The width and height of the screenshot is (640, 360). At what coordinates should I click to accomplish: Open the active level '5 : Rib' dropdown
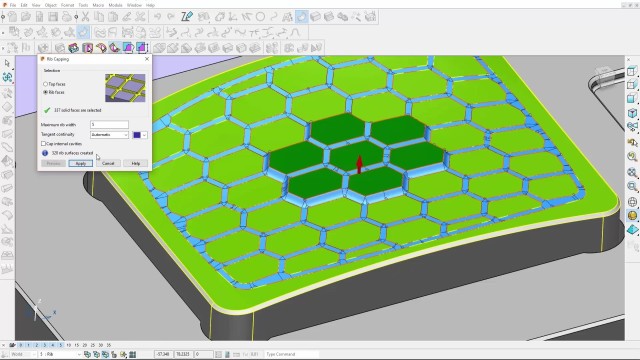pyautogui.click(x=60, y=354)
